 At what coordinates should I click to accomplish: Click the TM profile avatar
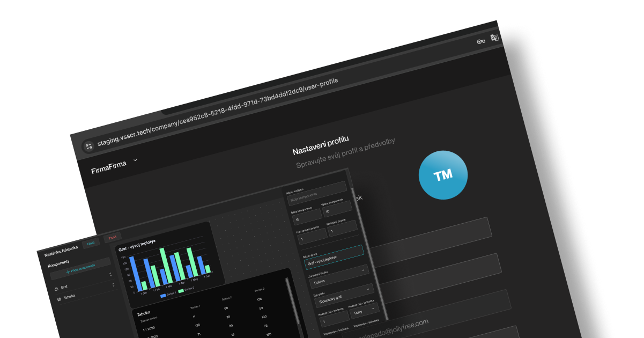click(443, 174)
